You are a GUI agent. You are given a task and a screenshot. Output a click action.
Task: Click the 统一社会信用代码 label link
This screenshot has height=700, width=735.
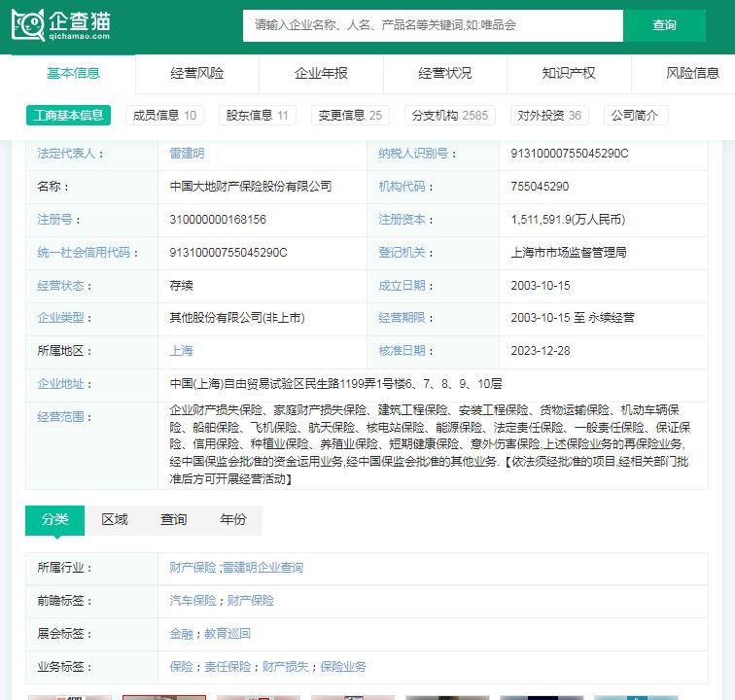(x=84, y=253)
